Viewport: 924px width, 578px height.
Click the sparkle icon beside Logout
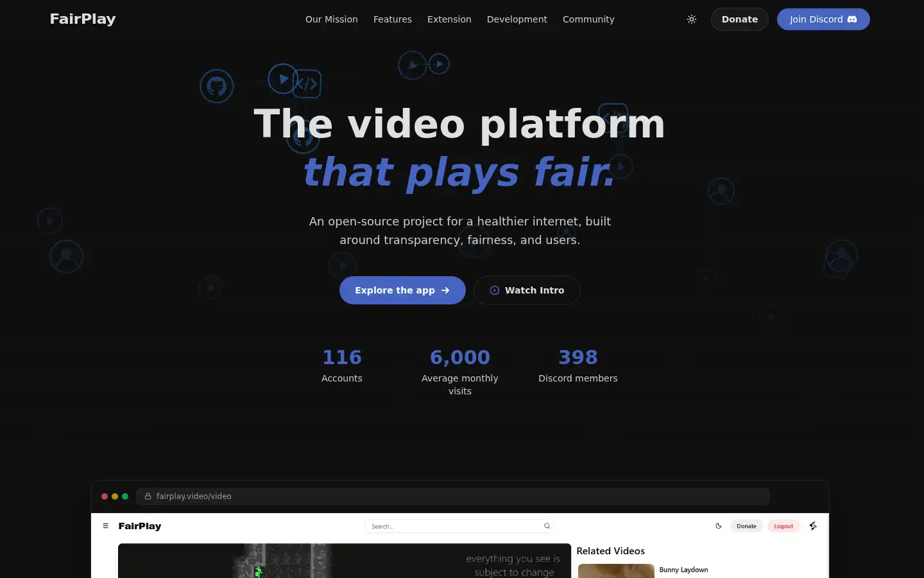813,526
